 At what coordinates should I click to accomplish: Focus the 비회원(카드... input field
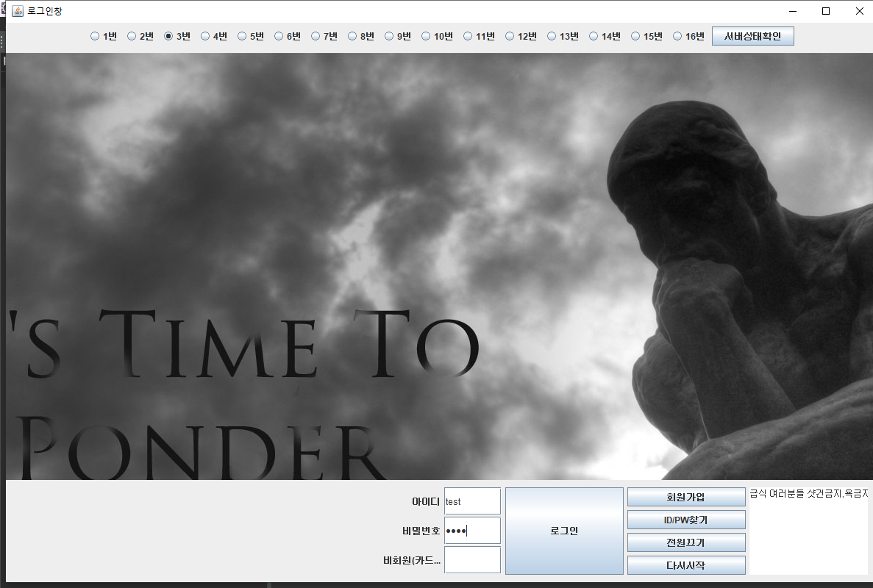pos(472,559)
